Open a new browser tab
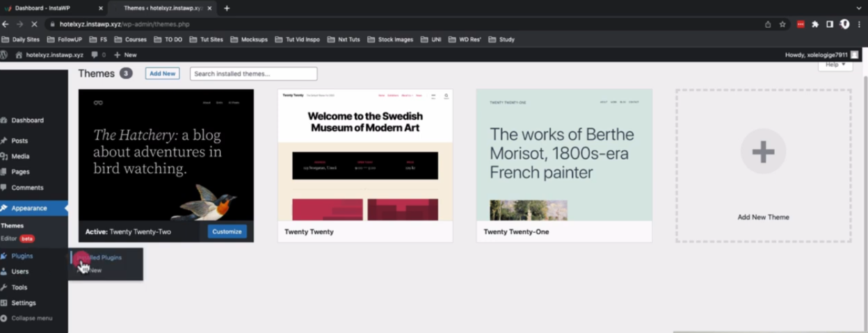Screen dimensions: 868x333 [227, 8]
